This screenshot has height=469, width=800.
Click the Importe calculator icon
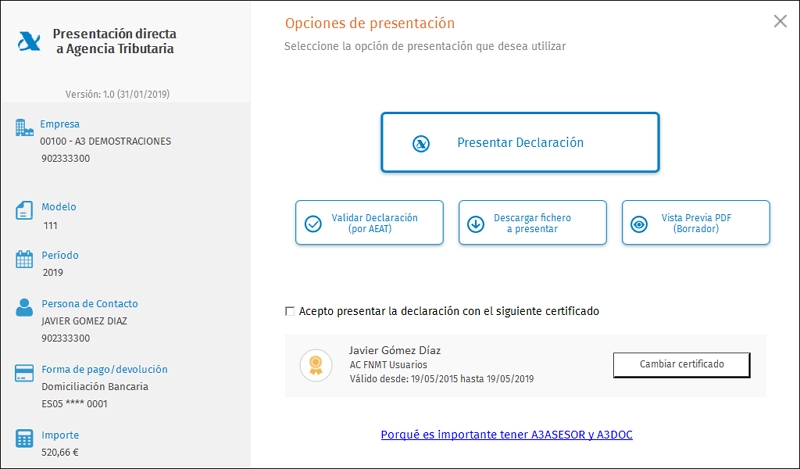(x=24, y=439)
